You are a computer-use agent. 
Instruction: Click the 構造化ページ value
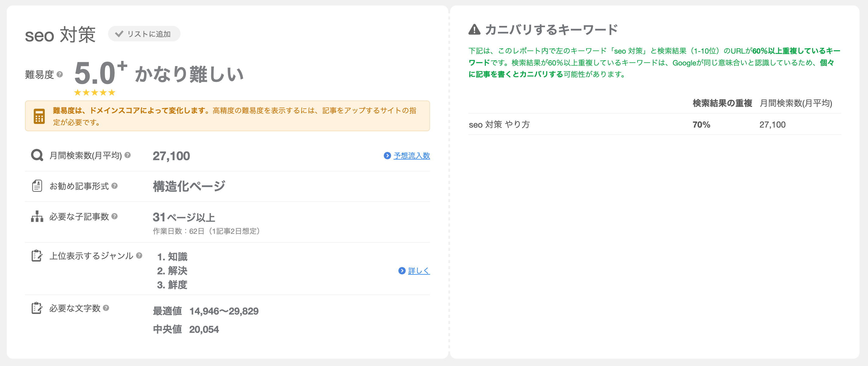click(x=189, y=186)
